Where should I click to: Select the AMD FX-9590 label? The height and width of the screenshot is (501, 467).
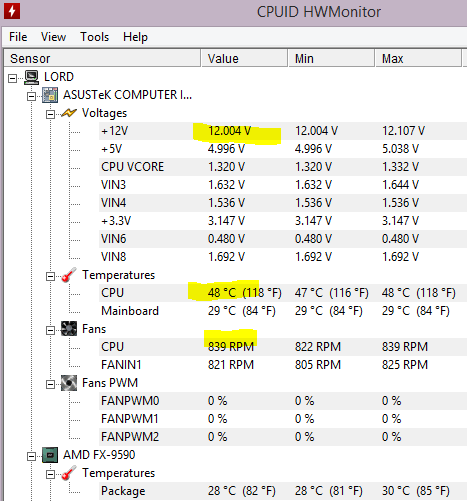click(x=99, y=455)
